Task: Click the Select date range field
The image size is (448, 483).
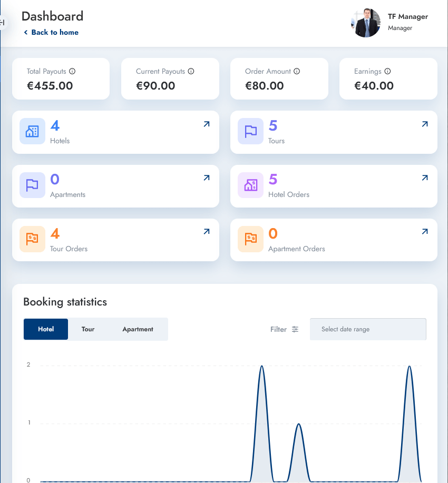Action: coord(368,329)
